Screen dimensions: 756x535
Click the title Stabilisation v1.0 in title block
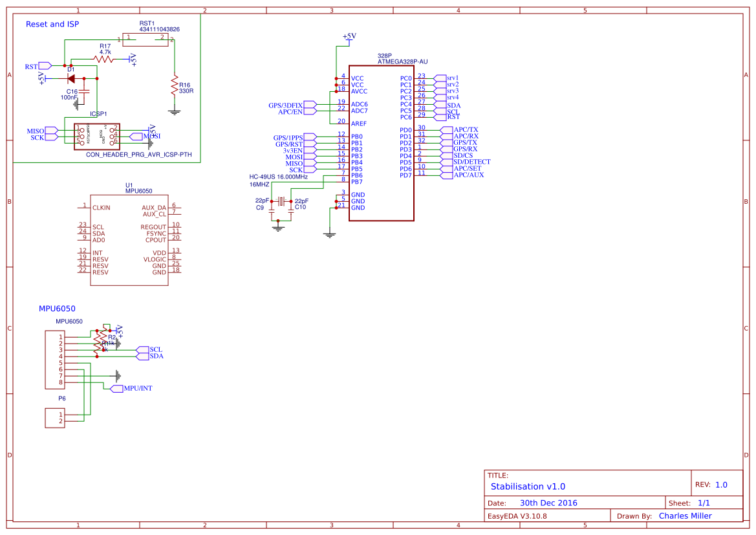[528, 486]
